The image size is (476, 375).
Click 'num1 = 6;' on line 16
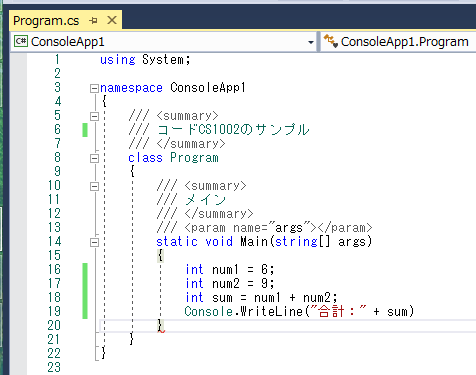coord(243,269)
